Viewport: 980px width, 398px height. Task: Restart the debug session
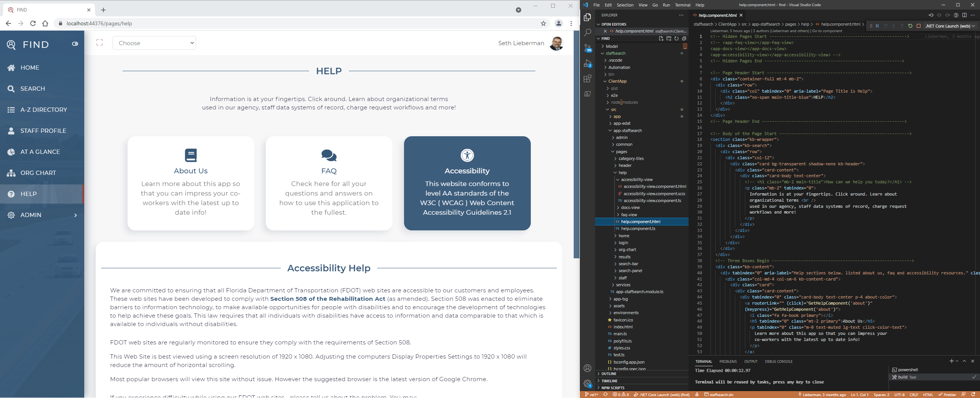click(x=910, y=26)
